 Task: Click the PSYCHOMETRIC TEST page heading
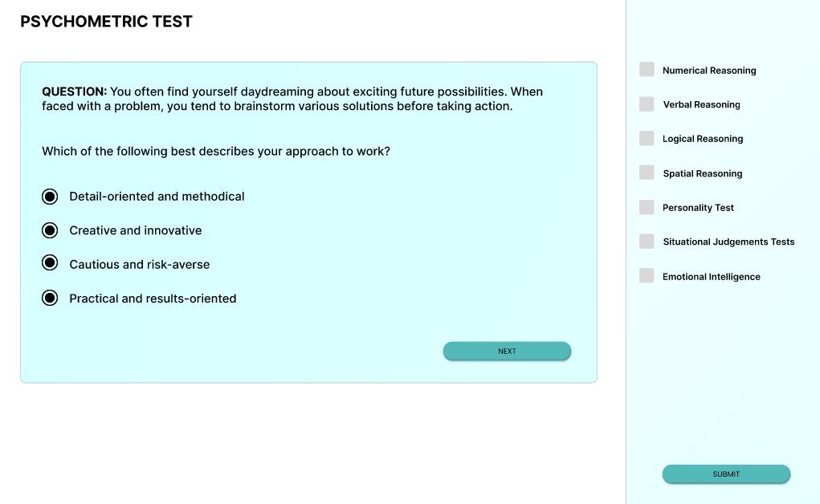click(106, 22)
